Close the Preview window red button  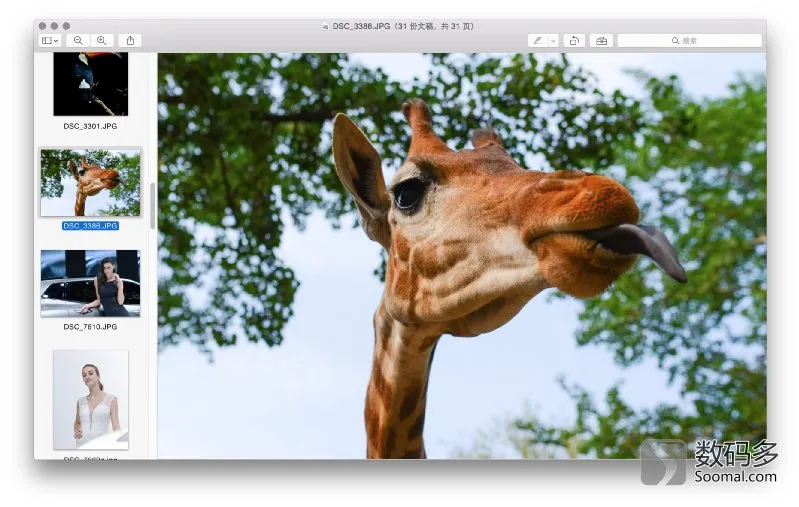click(42, 26)
